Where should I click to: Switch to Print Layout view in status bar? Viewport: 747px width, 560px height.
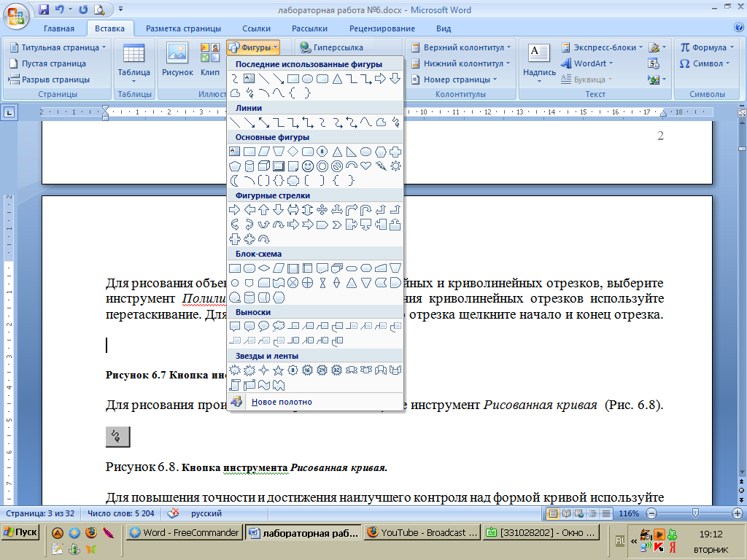click(x=553, y=513)
